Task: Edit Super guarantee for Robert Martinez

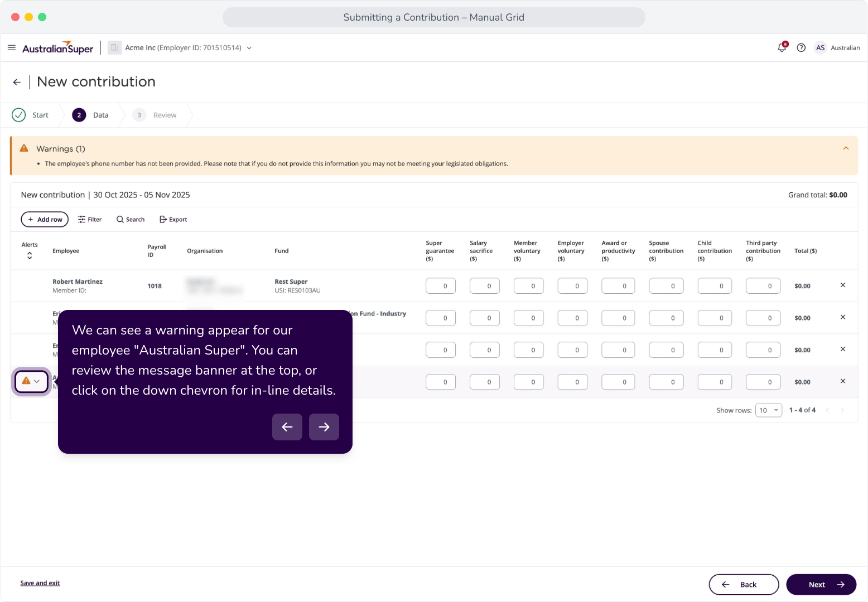Action: [x=441, y=286]
